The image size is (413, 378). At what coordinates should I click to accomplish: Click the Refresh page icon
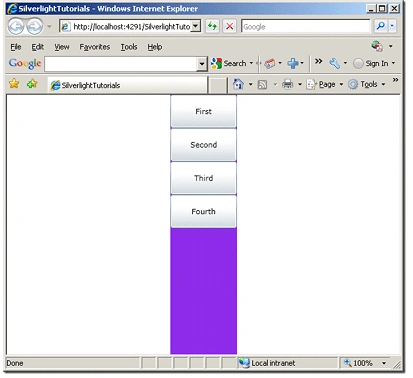point(212,26)
